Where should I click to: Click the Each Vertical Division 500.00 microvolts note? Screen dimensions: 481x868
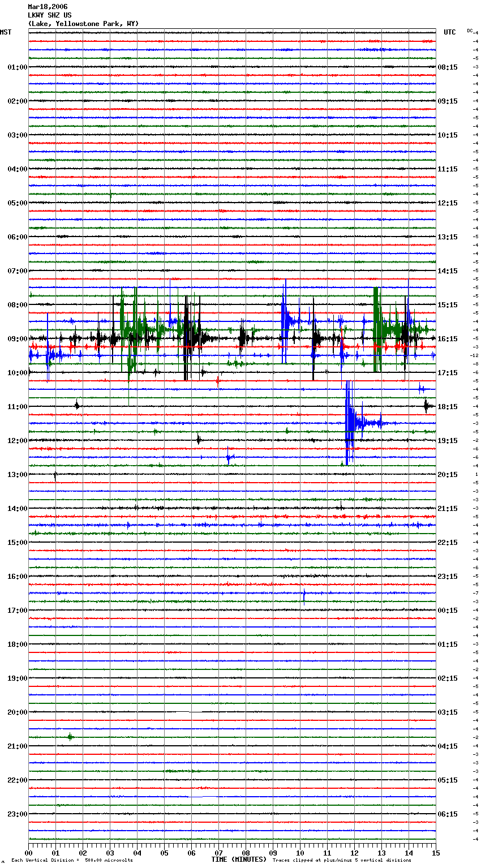click(x=72, y=860)
